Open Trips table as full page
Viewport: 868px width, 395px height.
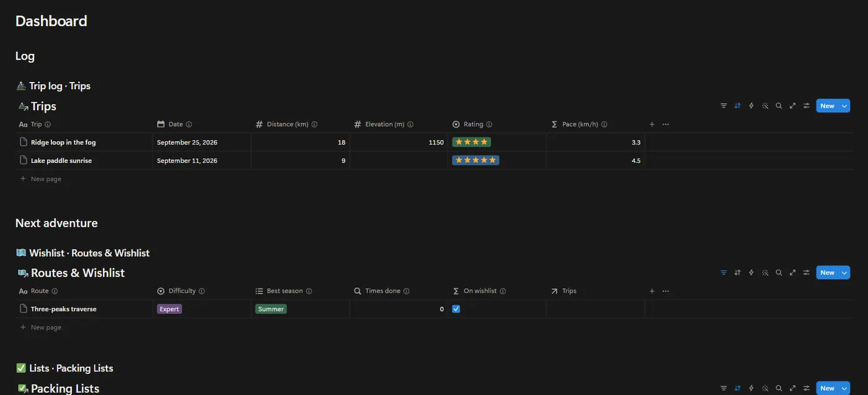pyautogui.click(x=792, y=106)
